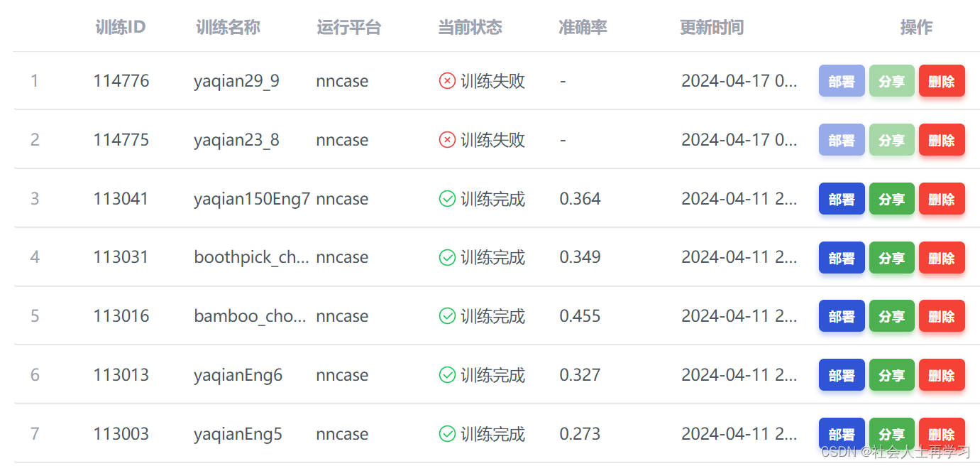Select training ID 113041 cell
980x466 pixels.
pos(121,199)
